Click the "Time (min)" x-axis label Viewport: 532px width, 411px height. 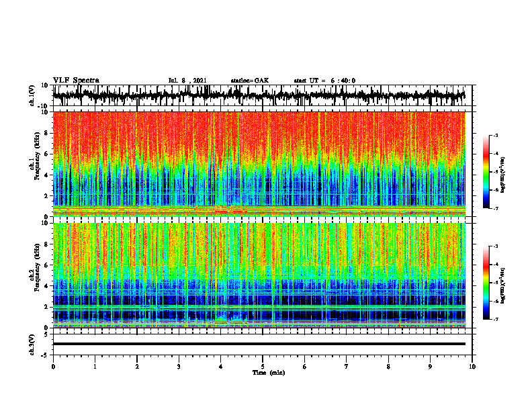[x=269, y=373]
